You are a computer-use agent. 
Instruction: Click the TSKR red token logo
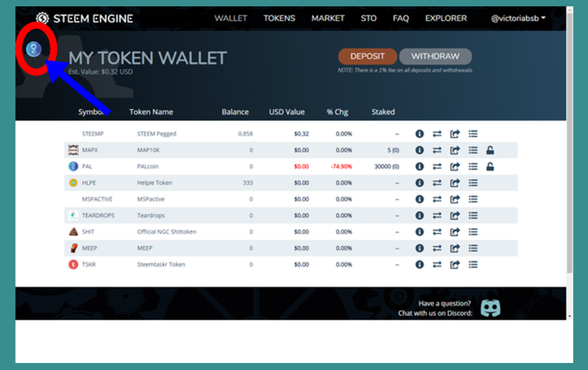click(x=74, y=264)
